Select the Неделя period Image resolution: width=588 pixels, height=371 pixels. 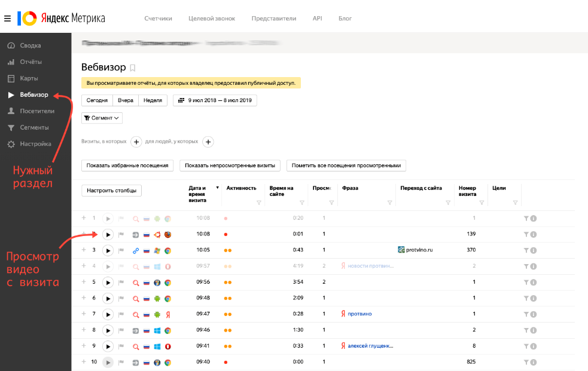153,100
